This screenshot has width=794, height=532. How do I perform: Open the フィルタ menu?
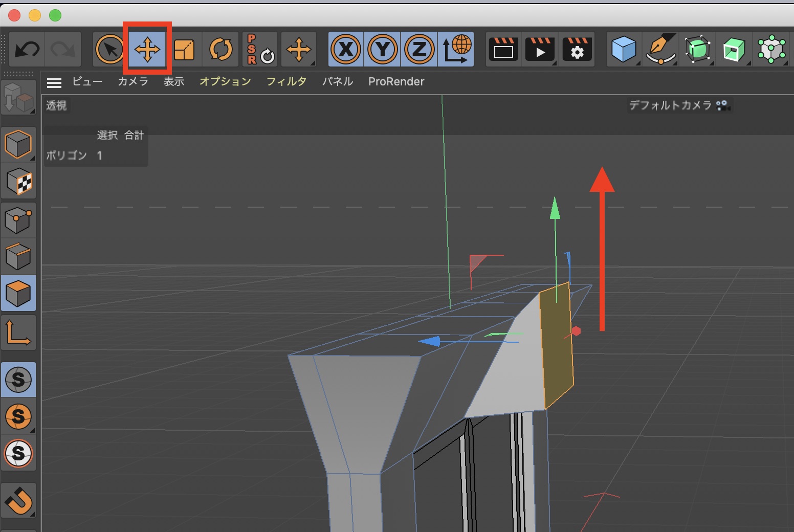[x=286, y=81]
